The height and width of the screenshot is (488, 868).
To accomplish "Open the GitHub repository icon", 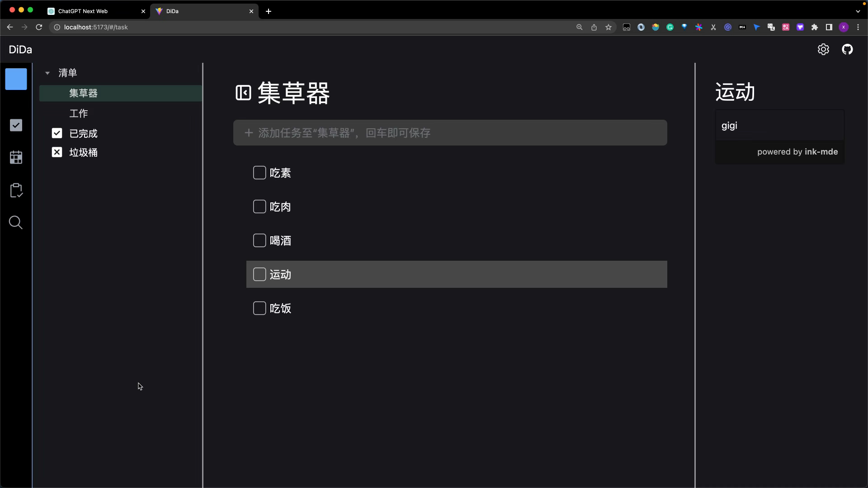I will (847, 50).
